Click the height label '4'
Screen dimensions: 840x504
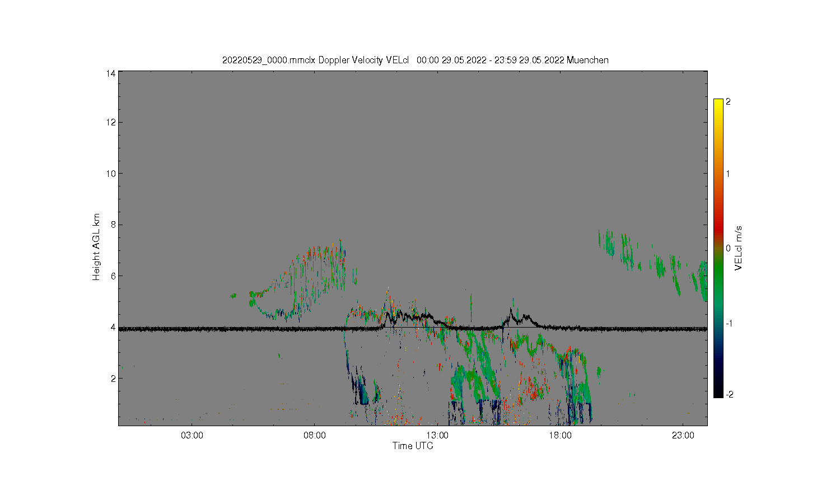click(114, 327)
